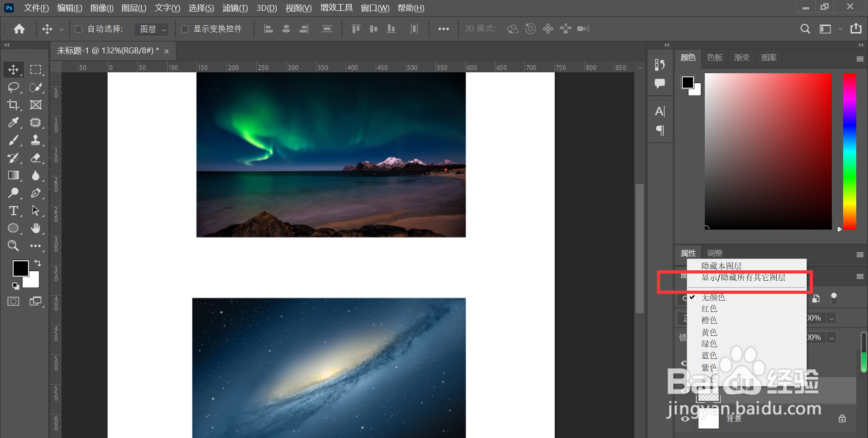The height and width of the screenshot is (438, 868).
Task: Open the 图像(I) menu
Action: click(x=102, y=8)
